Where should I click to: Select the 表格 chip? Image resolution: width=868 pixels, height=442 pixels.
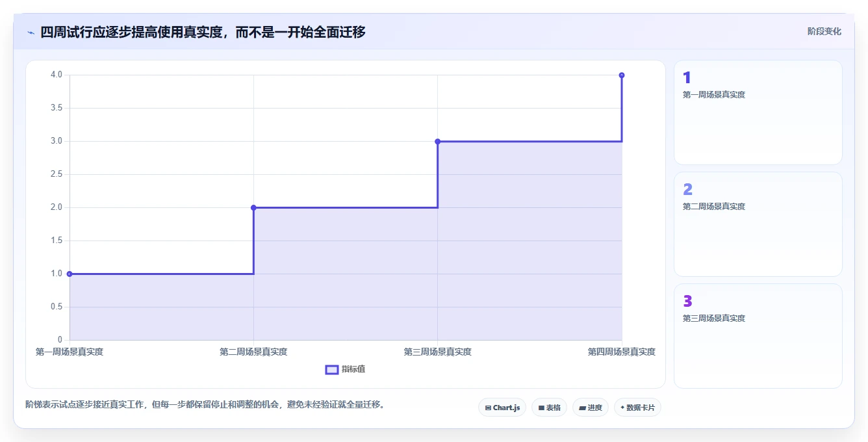click(x=549, y=408)
